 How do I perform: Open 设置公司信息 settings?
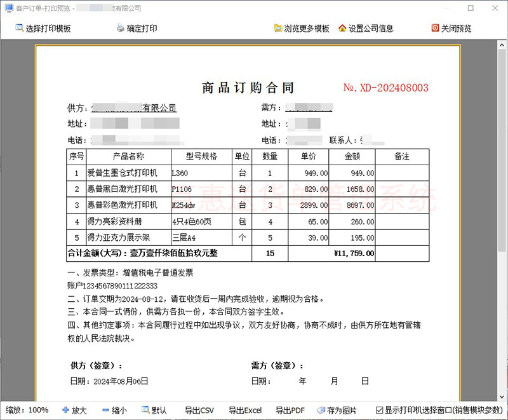pyautogui.click(x=366, y=28)
